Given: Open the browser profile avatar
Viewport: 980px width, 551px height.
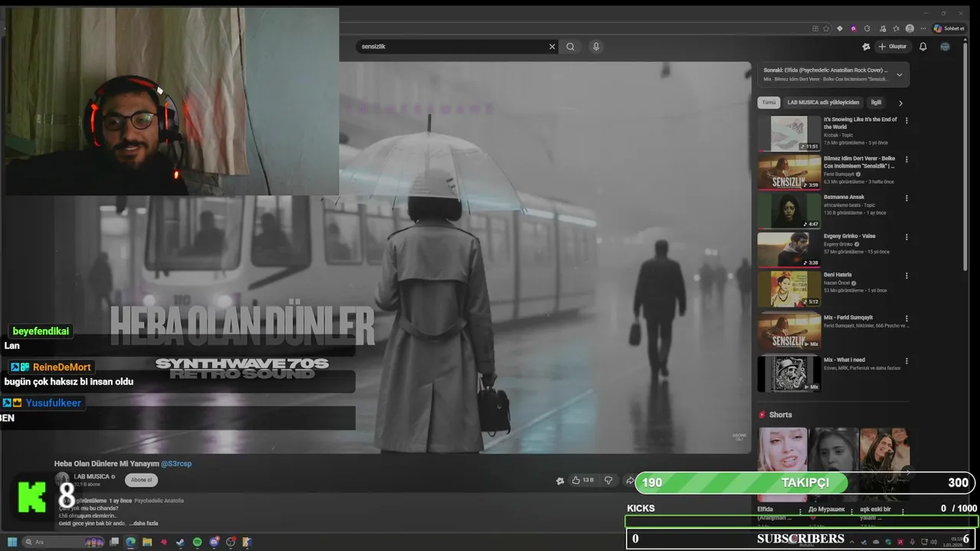Looking at the screenshot, I should [910, 28].
